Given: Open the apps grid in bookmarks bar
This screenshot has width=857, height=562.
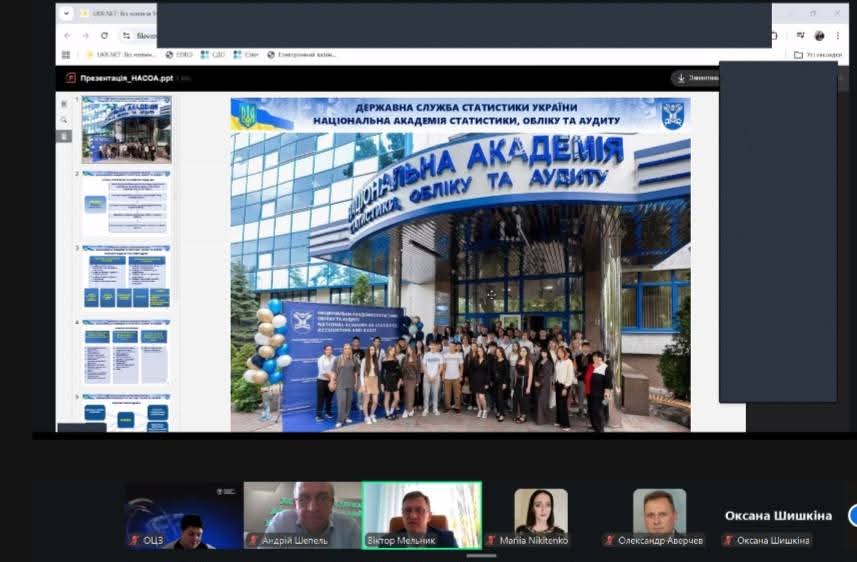Looking at the screenshot, I should click(x=66, y=55).
